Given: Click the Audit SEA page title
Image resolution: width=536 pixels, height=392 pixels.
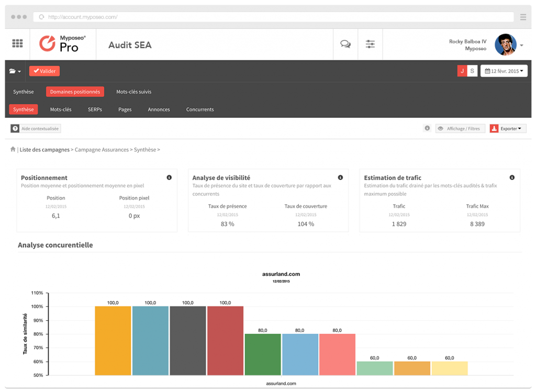Looking at the screenshot, I should [130, 45].
